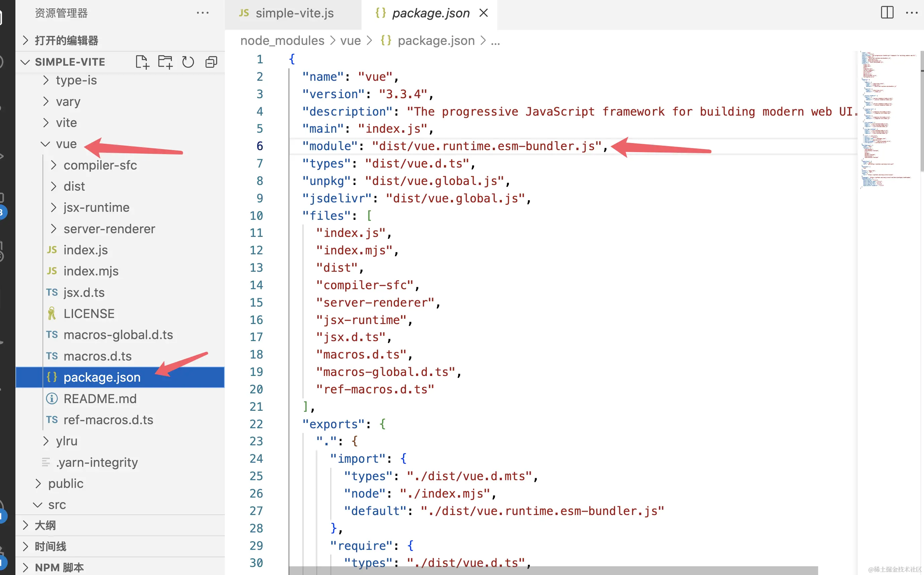Image resolution: width=924 pixels, height=575 pixels.
Task: Open the LICENSE file
Action: pyautogui.click(x=120, y=314)
